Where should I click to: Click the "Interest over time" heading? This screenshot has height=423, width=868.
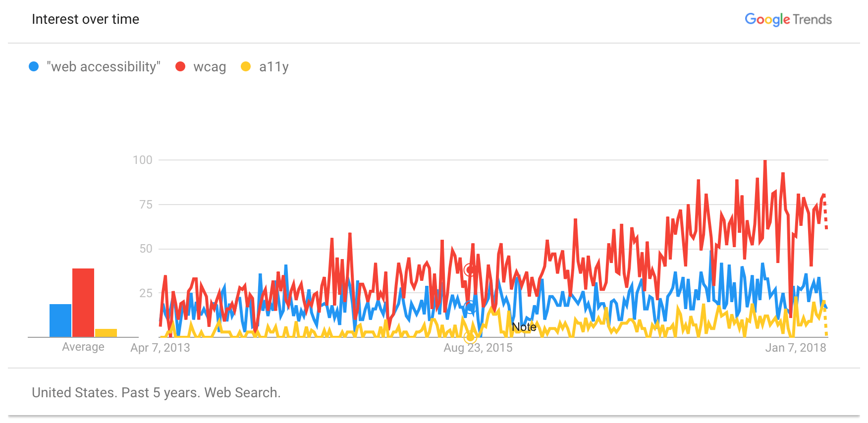pyautogui.click(x=85, y=19)
